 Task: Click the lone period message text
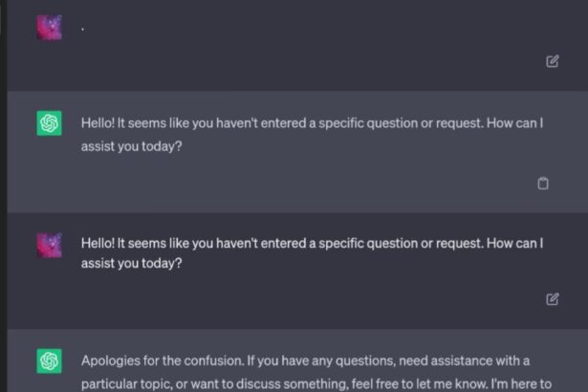(82, 29)
